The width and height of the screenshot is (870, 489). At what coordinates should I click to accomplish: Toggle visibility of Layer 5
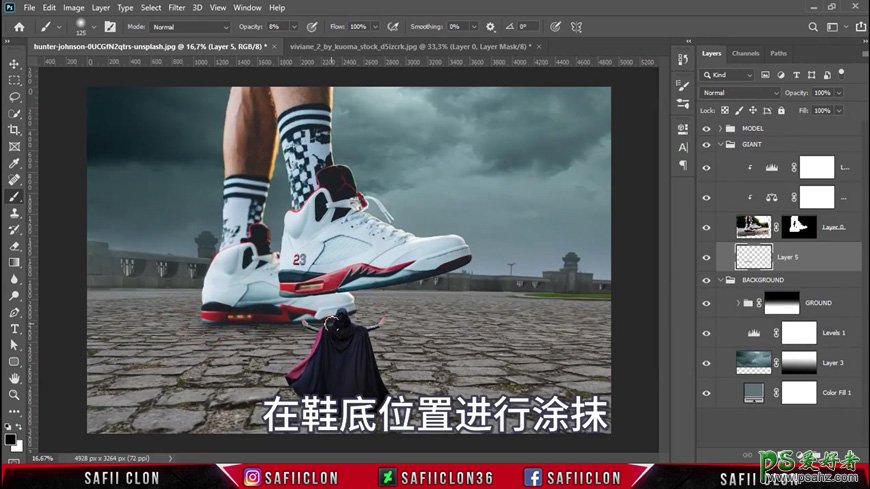706,258
